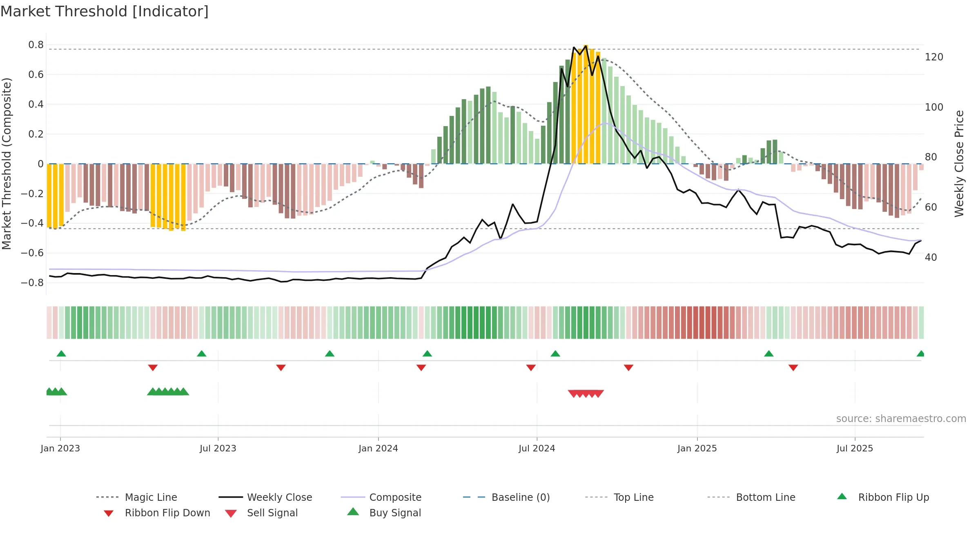The image size is (980, 551).
Task: Click the red Ribbon Flip Down legend triangle
Action: click(x=109, y=513)
